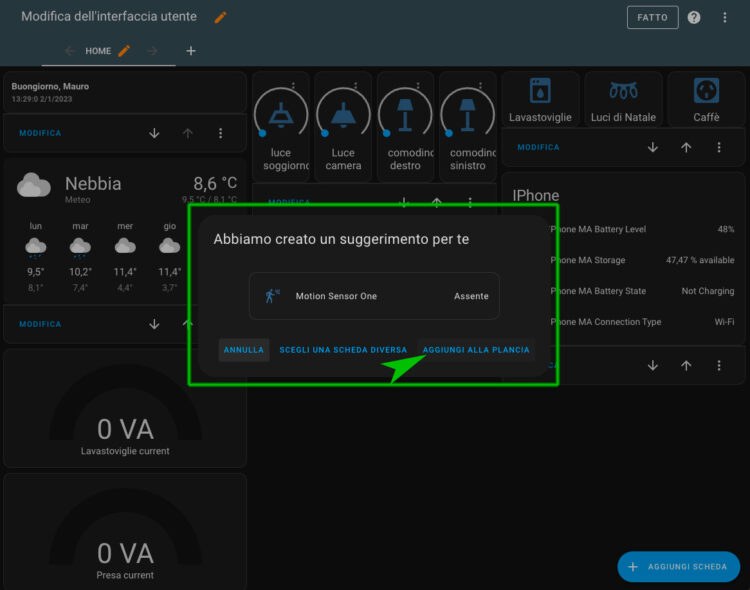Toggle the luce soggiorno light
The width and height of the screenshot is (750, 590).
coord(281,114)
